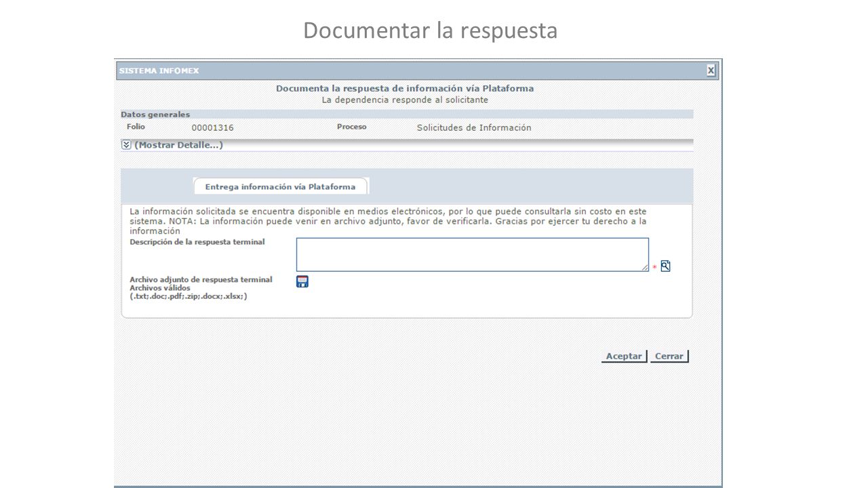Click the Solicitudes de Información process value

(x=474, y=127)
